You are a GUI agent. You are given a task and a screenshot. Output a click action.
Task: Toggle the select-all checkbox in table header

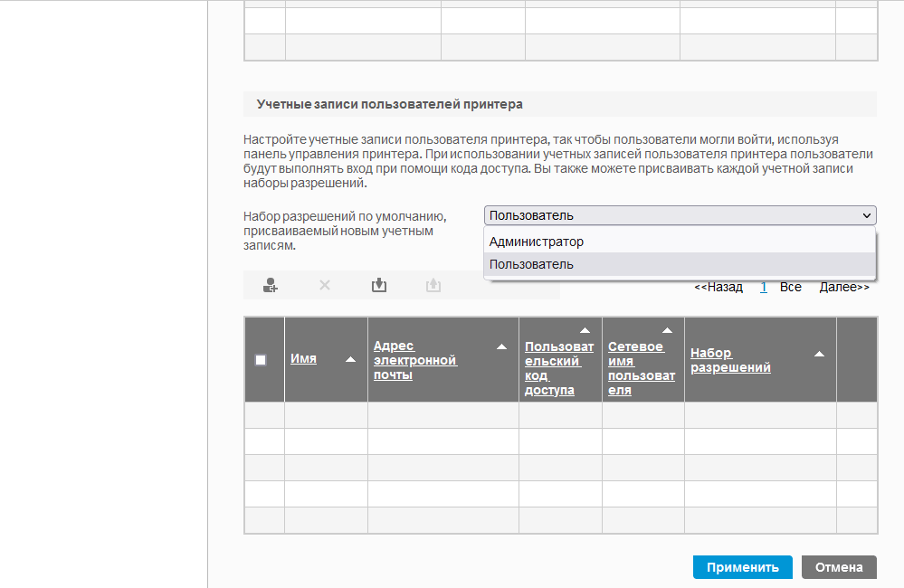tap(261, 359)
